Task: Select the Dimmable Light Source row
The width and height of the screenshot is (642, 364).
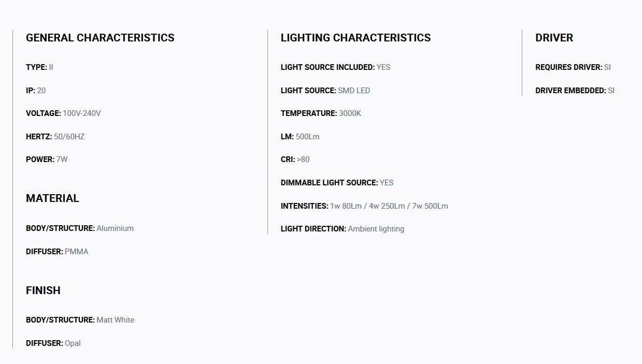Action: click(337, 183)
